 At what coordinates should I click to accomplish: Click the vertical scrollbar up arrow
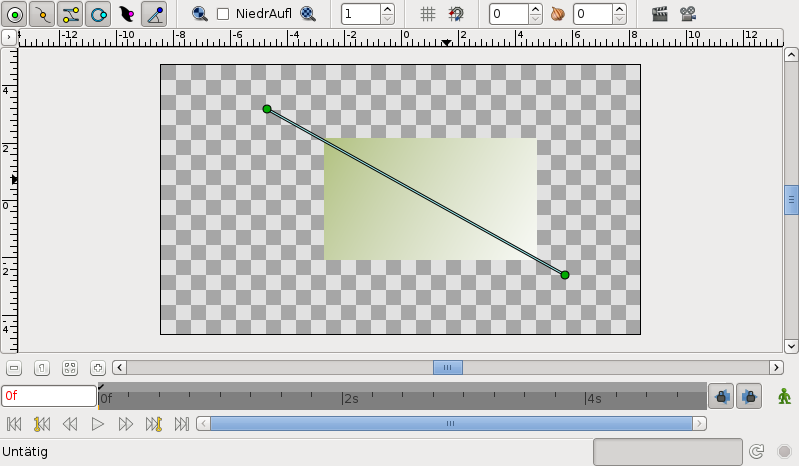(791, 54)
